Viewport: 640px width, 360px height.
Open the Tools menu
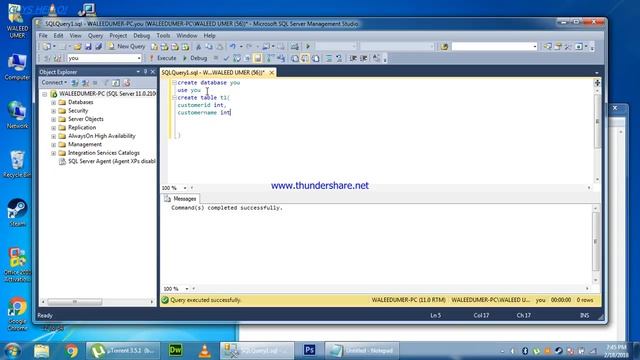[163, 36]
